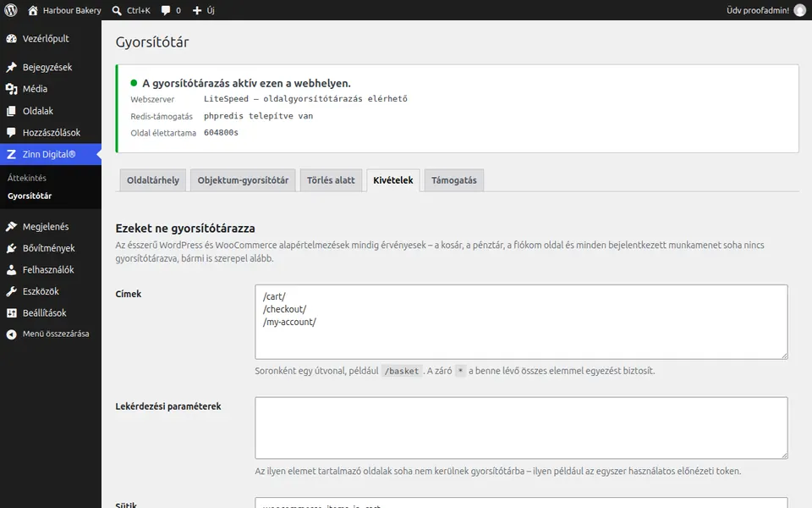Click the Hozzászólások comment icon
812x508 pixels.
[11, 133]
